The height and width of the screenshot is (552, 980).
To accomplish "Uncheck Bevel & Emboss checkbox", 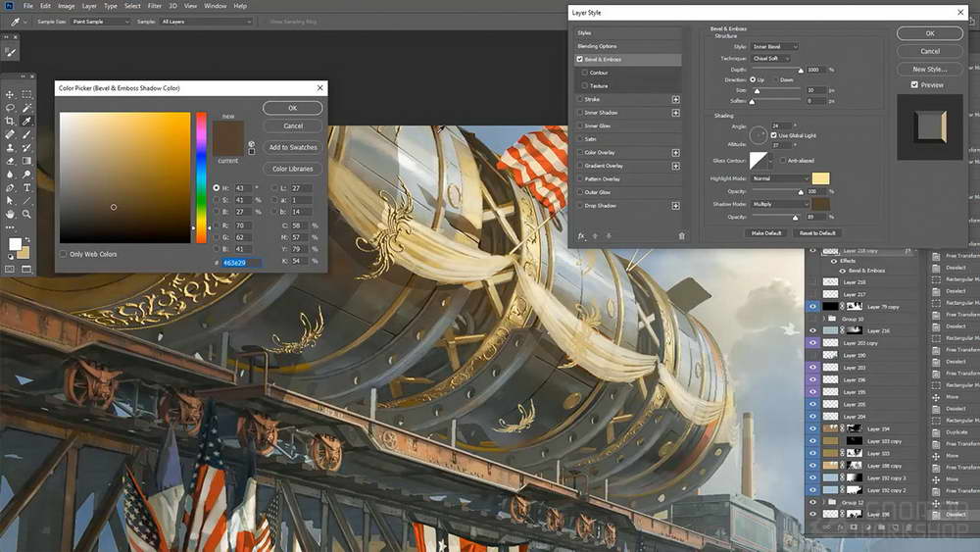I will (579, 60).
